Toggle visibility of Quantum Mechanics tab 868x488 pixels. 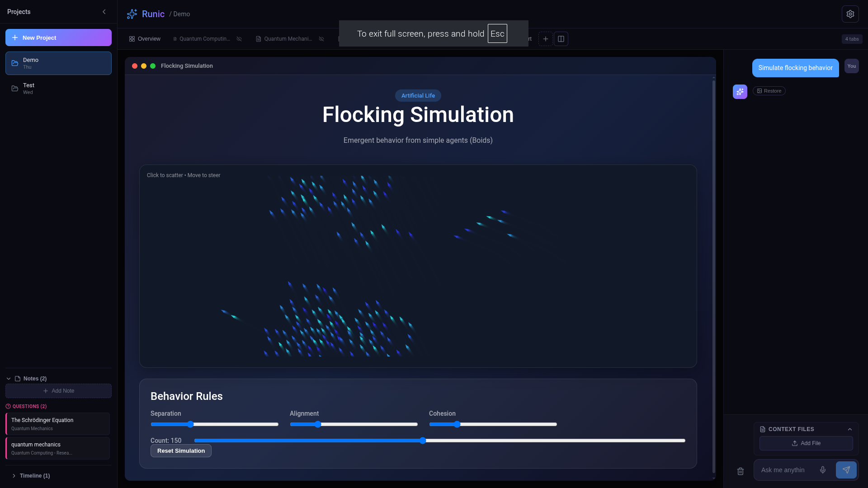(x=321, y=39)
